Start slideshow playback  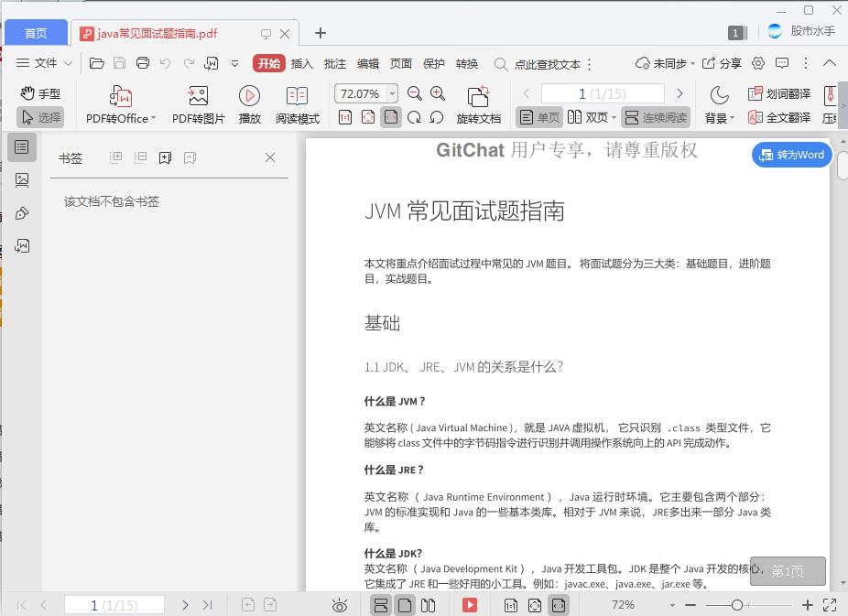pos(249,105)
